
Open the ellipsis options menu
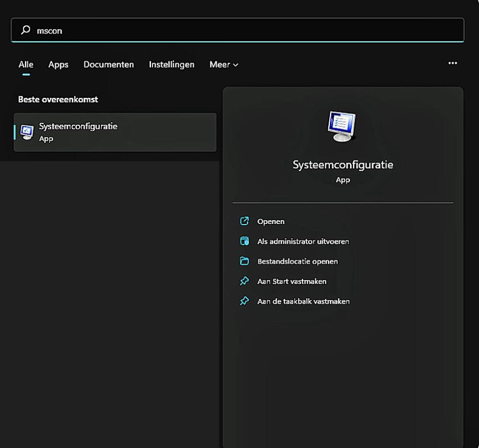click(x=452, y=63)
